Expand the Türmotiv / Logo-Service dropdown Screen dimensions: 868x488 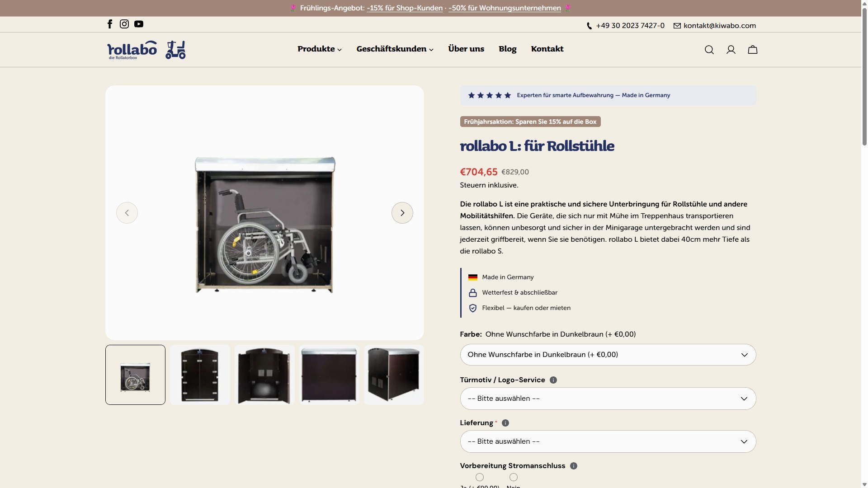coord(608,399)
